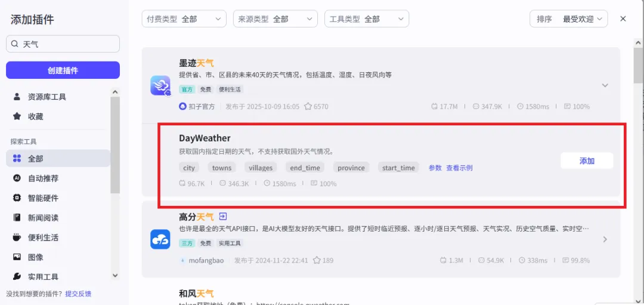The height and width of the screenshot is (305, 644).
Task: Close the 添加插件 dialog
Action: coord(623,19)
